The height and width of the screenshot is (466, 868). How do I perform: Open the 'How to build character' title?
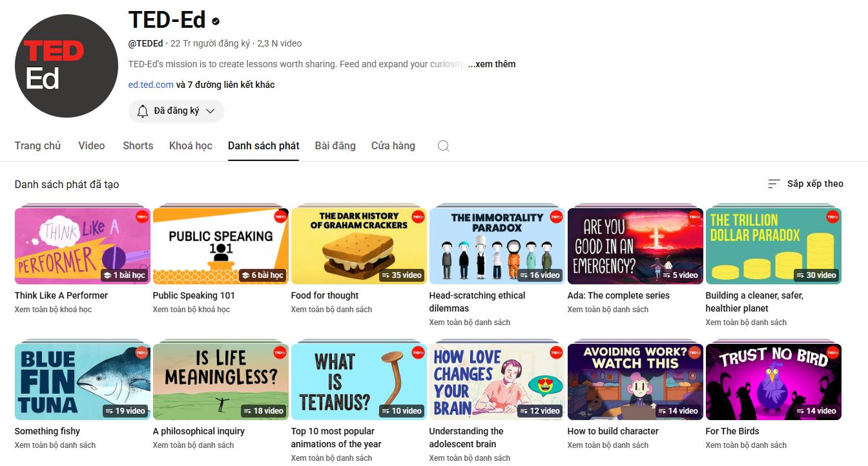click(x=613, y=431)
